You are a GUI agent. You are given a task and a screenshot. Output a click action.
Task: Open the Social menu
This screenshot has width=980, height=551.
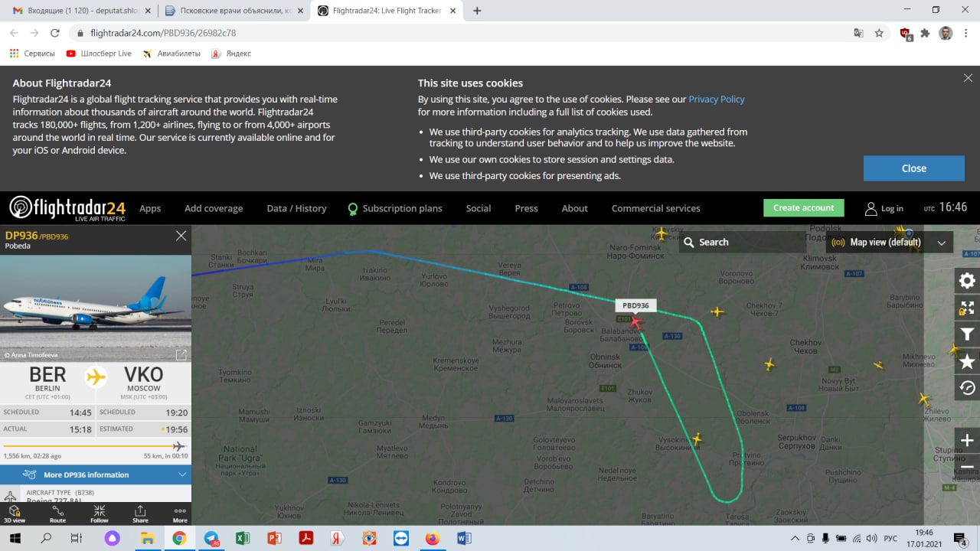[479, 208]
